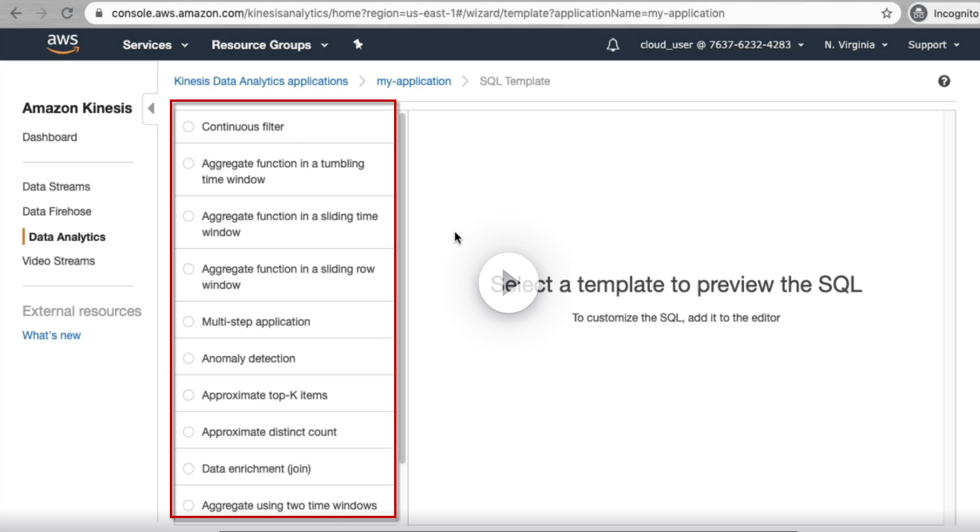
Task: Open the Support dropdown menu
Action: pos(934,45)
